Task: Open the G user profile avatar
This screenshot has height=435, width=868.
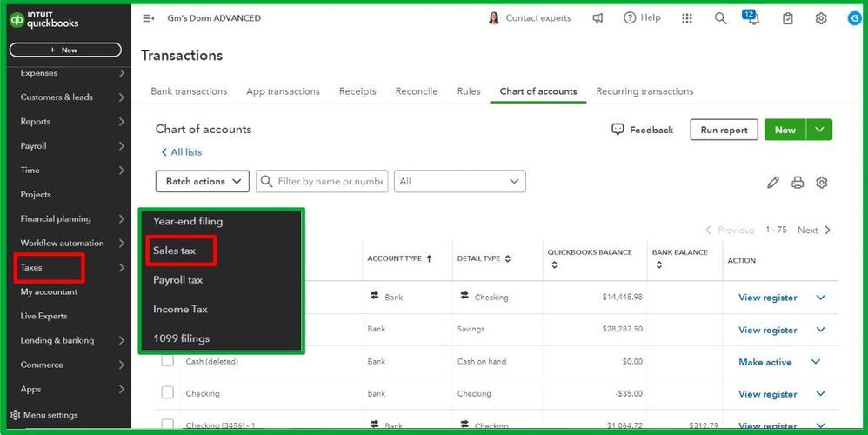Action: click(x=854, y=18)
